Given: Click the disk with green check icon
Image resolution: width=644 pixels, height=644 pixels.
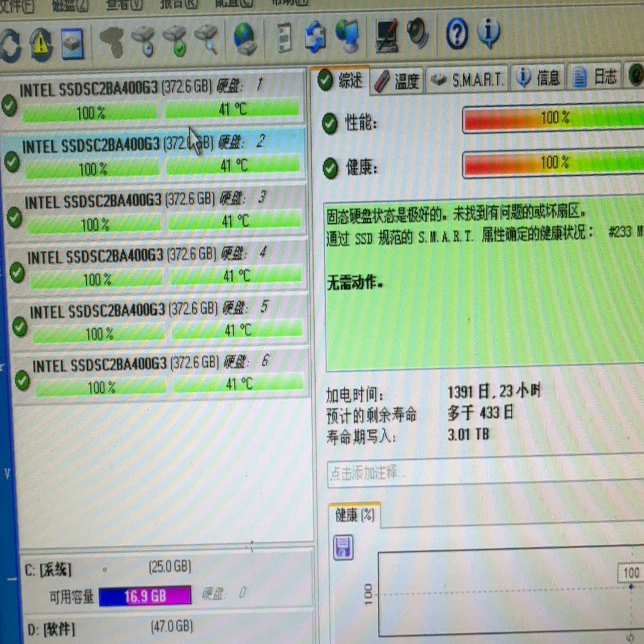Looking at the screenshot, I should click(175, 41).
